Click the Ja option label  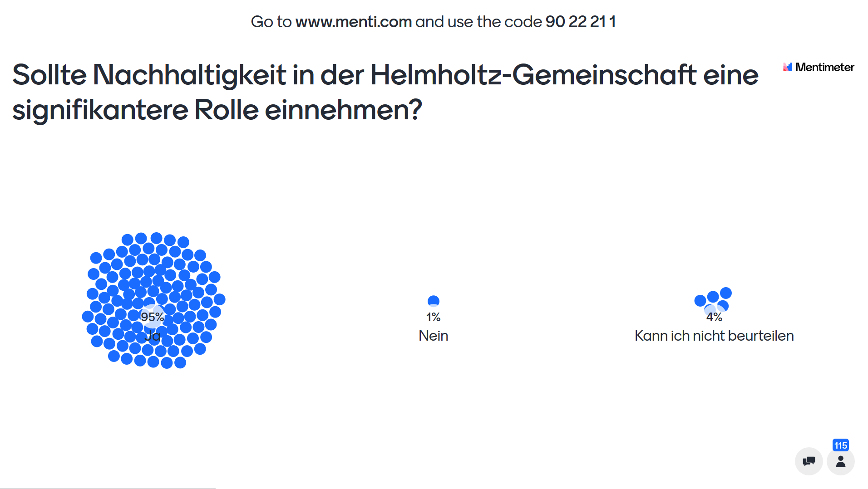[x=153, y=336]
